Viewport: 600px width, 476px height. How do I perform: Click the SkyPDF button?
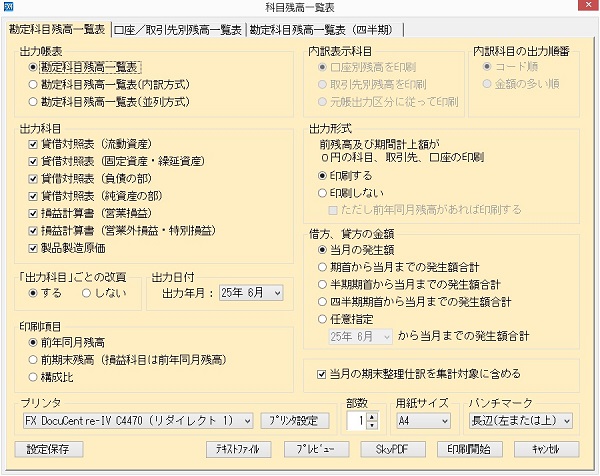pyautogui.click(x=393, y=449)
